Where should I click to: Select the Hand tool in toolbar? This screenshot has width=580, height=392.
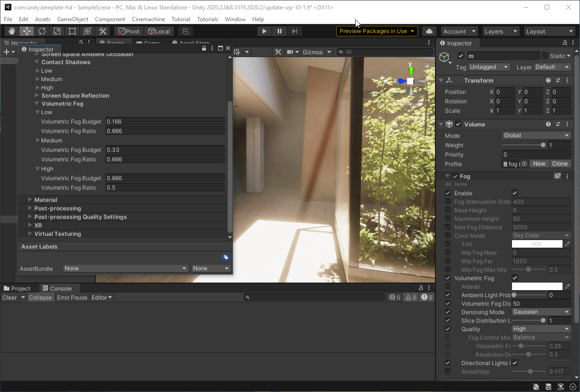click(x=12, y=31)
